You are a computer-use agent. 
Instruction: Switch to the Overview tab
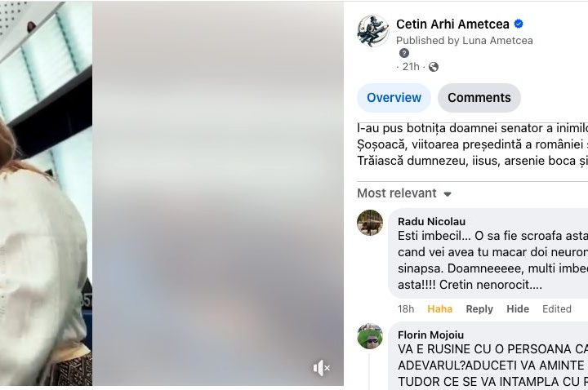[394, 98]
